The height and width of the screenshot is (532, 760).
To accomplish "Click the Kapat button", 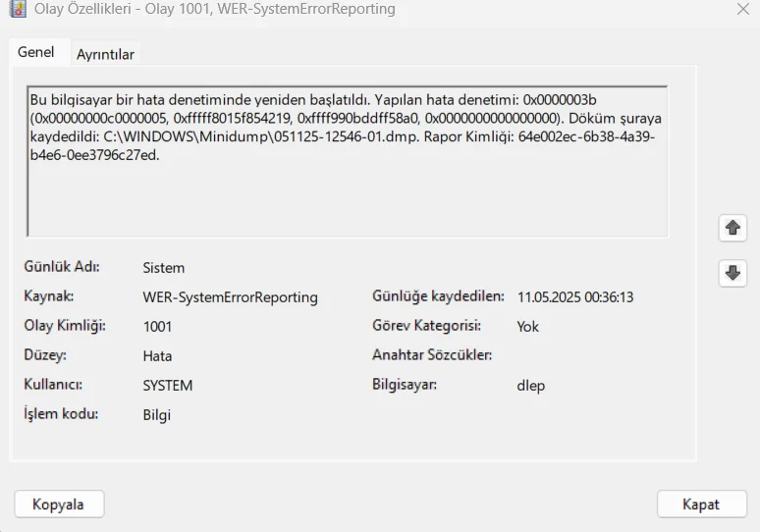I will point(701,505).
